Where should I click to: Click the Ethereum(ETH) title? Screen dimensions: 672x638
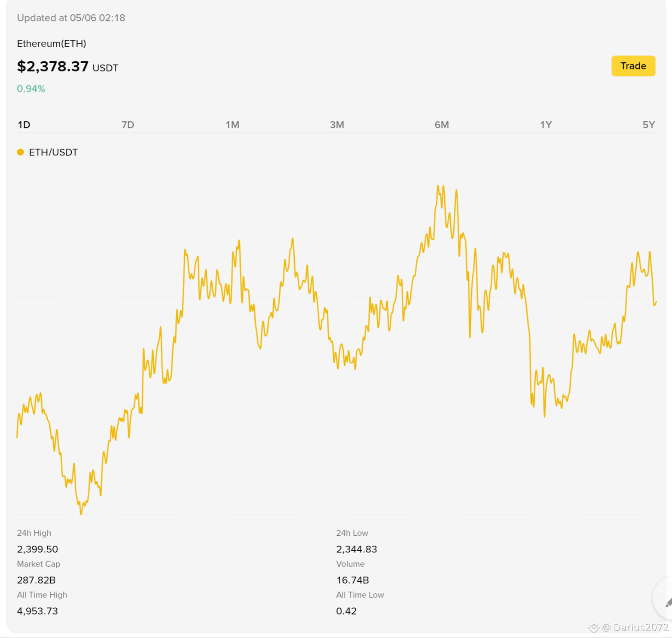click(52, 43)
